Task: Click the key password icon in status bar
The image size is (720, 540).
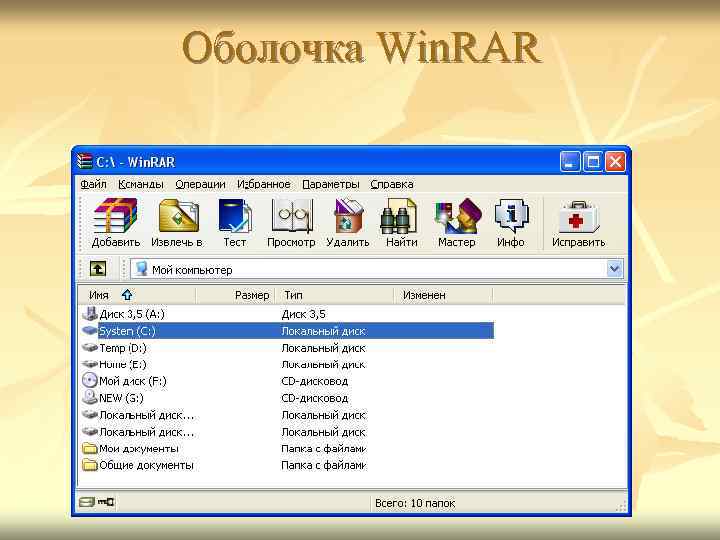Action: [107, 502]
